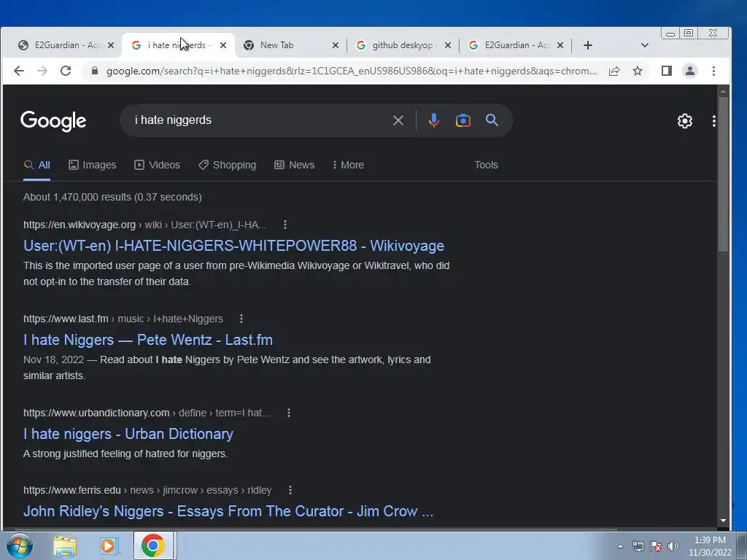Open the tab search dropdown chevron
This screenshot has height=560, width=747.
pyautogui.click(x=645, y=45)
